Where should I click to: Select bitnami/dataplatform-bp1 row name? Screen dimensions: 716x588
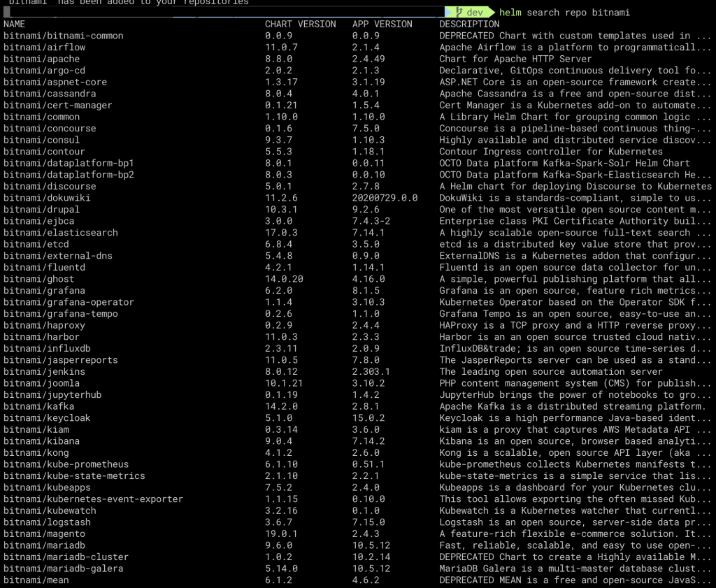tap(69, 163)
